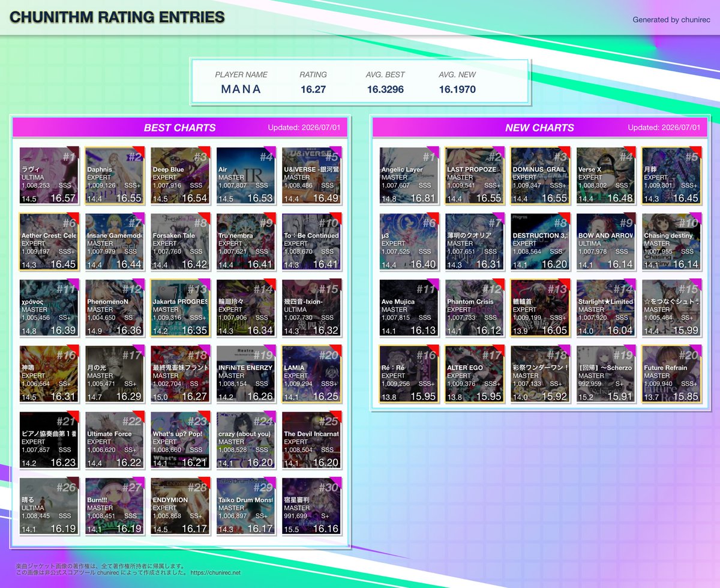Click the Insane Gamemode chart card

point(115,241)
